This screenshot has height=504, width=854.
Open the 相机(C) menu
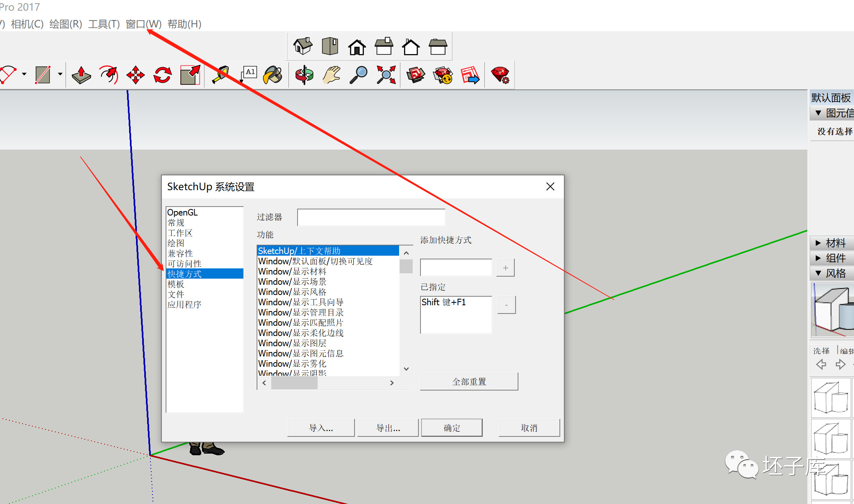(27, 24)
